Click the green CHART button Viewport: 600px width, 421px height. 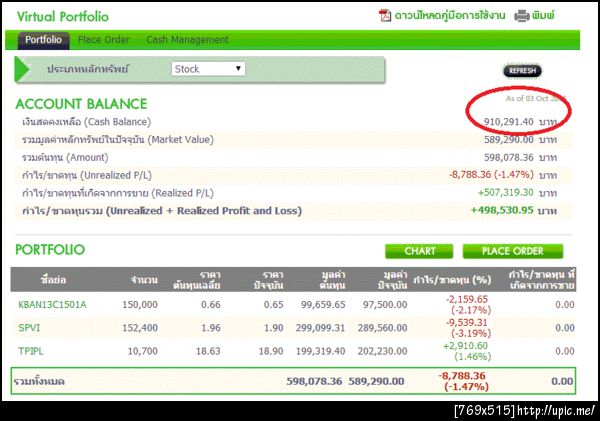pos(419,251)
